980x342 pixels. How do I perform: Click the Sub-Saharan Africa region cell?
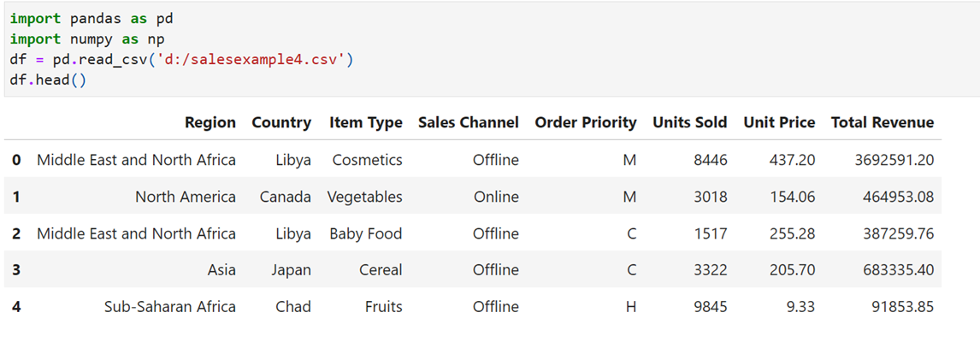170,307
